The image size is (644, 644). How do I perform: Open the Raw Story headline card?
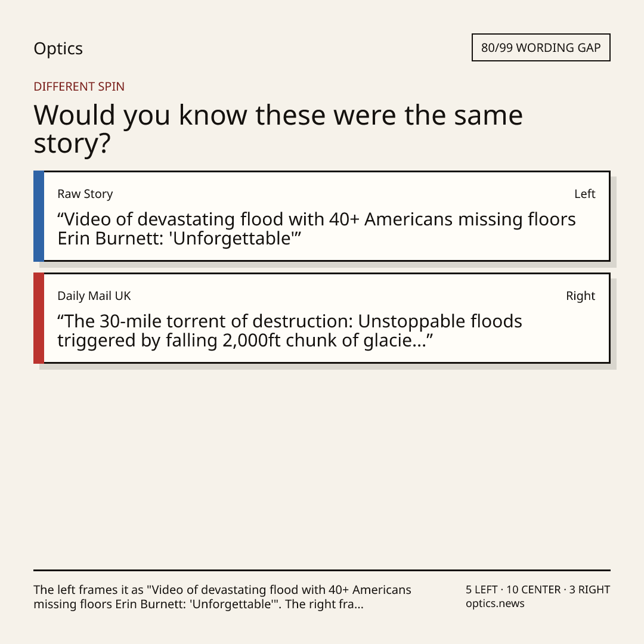point(322,216)
